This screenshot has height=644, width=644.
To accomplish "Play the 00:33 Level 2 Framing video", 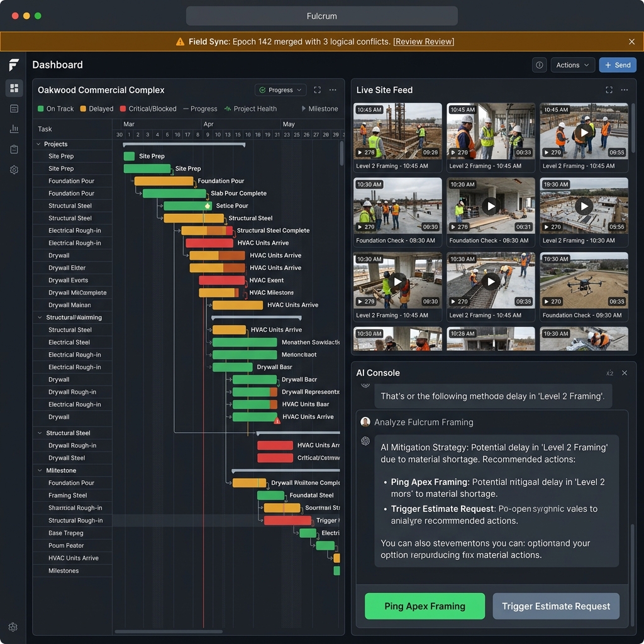I will 491,131.
